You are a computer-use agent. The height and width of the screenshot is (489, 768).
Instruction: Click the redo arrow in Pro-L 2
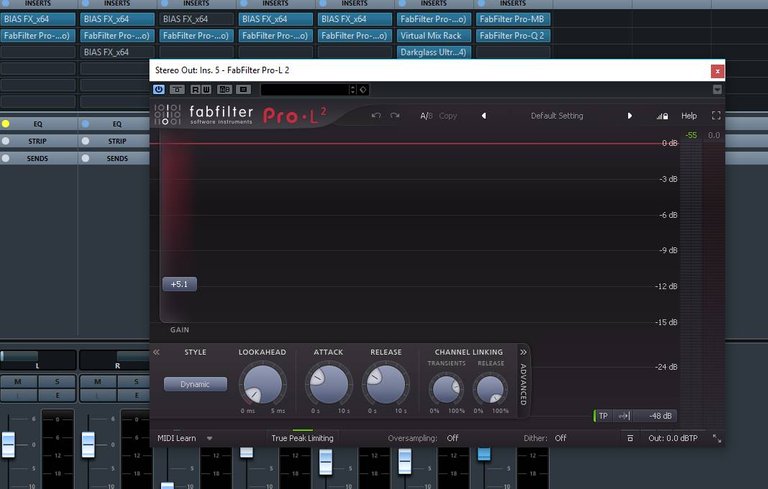click(x=395, y=116)
